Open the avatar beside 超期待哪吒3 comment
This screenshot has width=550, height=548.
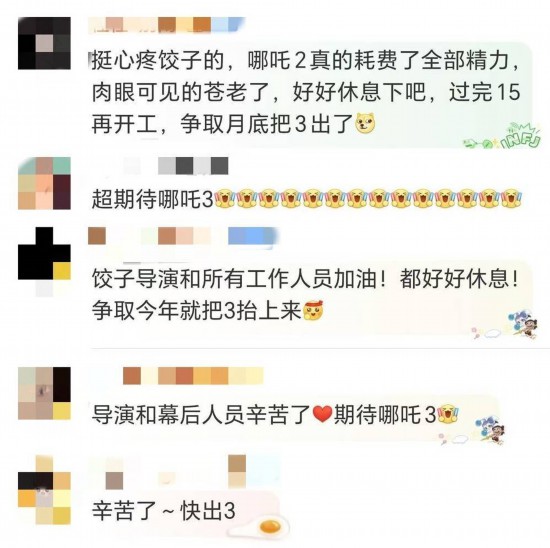pos(44,183)
